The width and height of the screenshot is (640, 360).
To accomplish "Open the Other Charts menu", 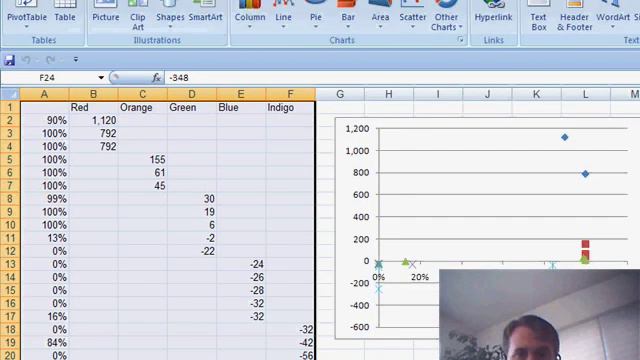I will tap(446, 16).
